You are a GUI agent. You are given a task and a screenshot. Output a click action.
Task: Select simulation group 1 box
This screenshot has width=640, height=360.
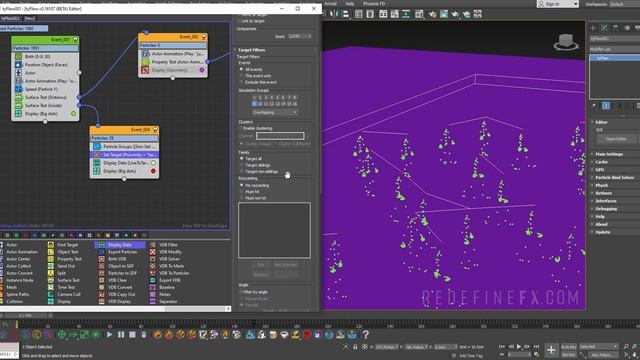(x=254, y=98)
